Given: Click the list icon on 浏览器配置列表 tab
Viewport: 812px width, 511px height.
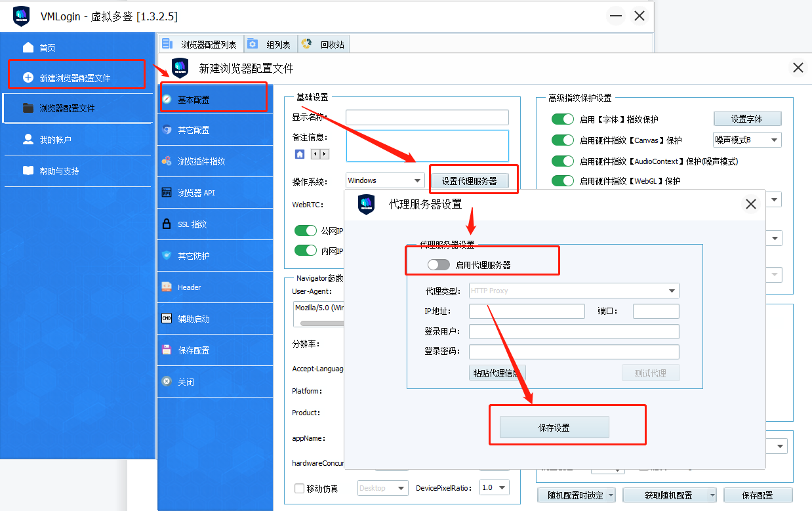Looking at the screenshot, I should (167, 44).
